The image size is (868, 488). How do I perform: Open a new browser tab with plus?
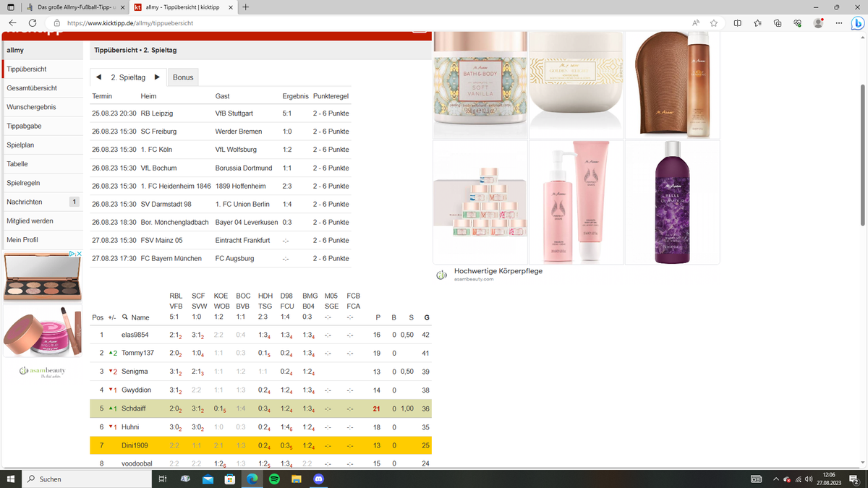(x=246, y=7)
